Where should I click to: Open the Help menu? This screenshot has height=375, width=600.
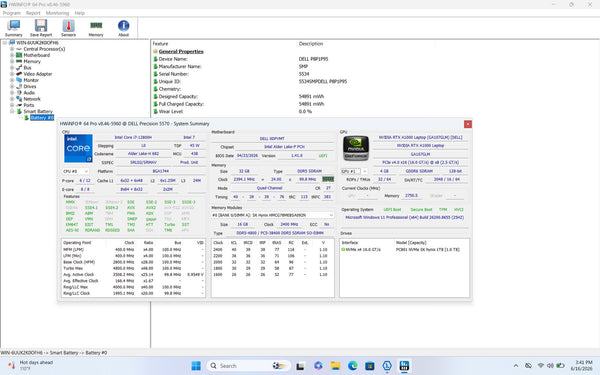(x=80, y=13)
